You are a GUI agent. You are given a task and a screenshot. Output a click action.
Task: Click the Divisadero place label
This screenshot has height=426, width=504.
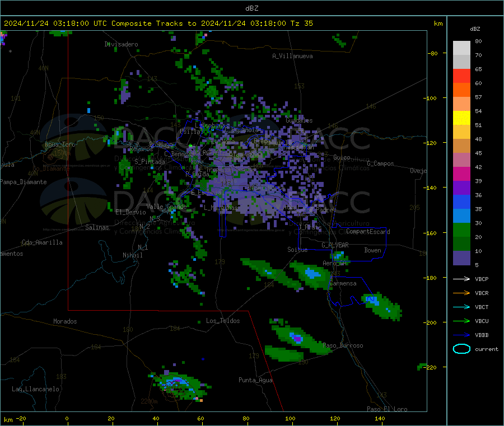pos(121,44)
